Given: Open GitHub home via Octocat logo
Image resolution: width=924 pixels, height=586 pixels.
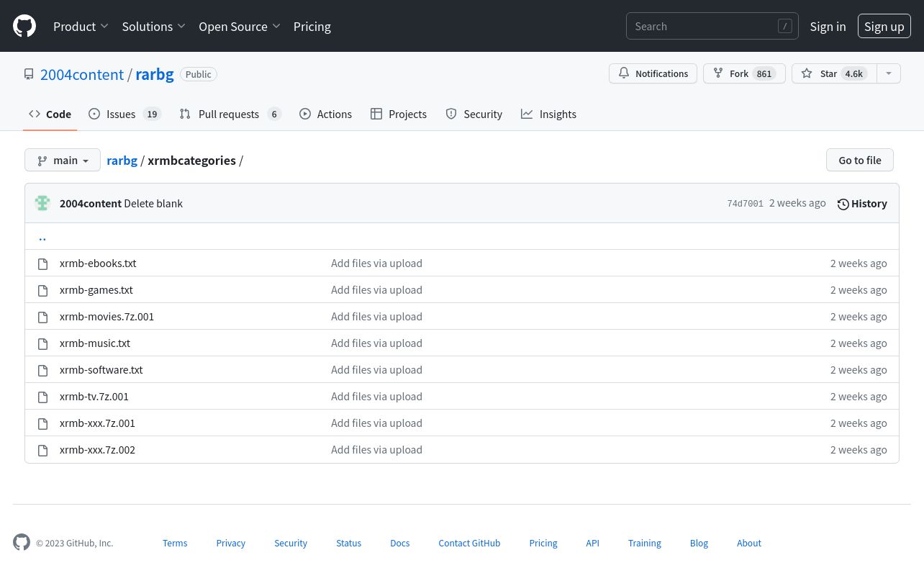Looking at the screenshot, I should pos(24,26).
